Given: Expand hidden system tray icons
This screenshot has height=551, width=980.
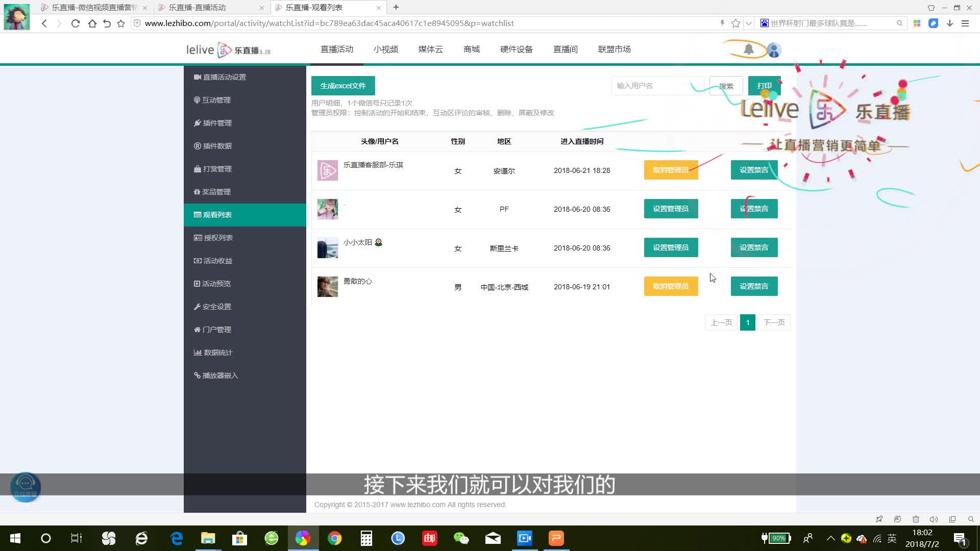Looking at the screenshot, I should click(x=831, y=538).
